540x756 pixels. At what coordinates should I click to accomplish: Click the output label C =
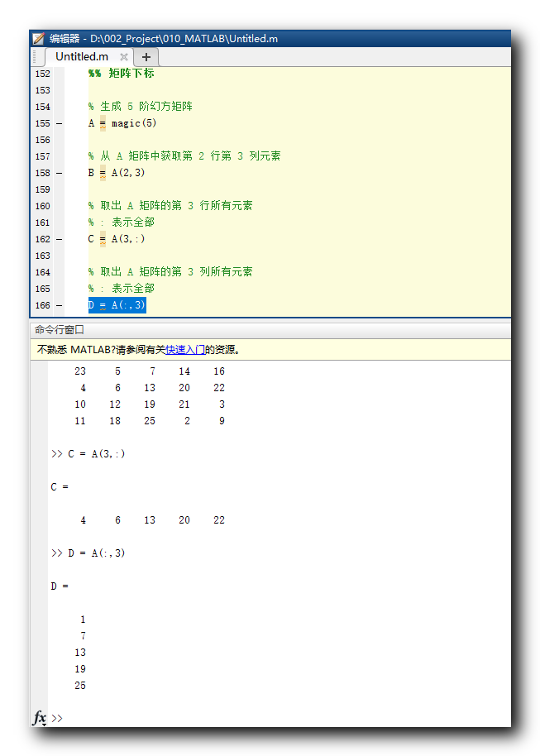[x=60, y=487]
